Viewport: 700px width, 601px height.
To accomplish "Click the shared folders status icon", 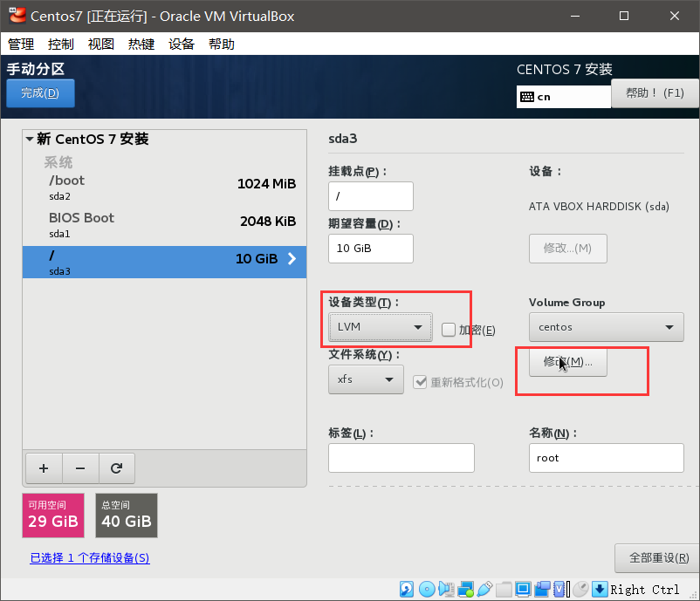I will pos(504,589).
